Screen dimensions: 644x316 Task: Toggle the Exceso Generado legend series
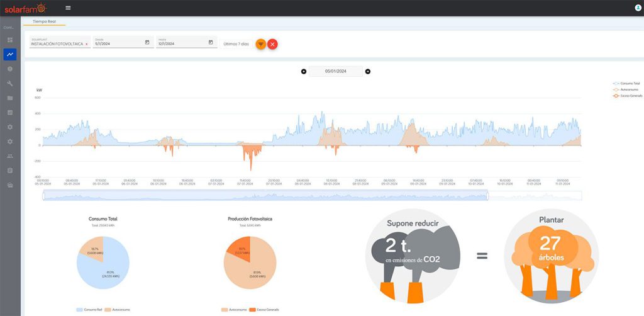[627, 96]
